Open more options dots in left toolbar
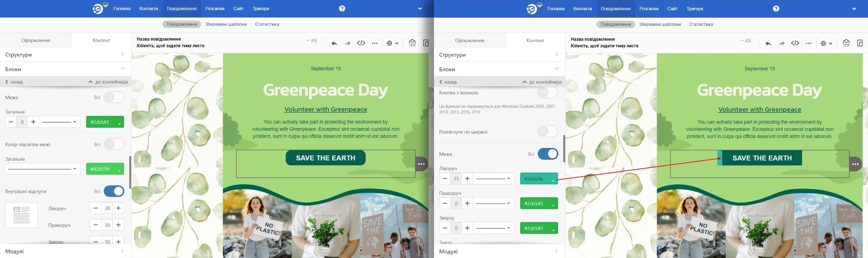The image size is (868, 258). coord(375,43)
